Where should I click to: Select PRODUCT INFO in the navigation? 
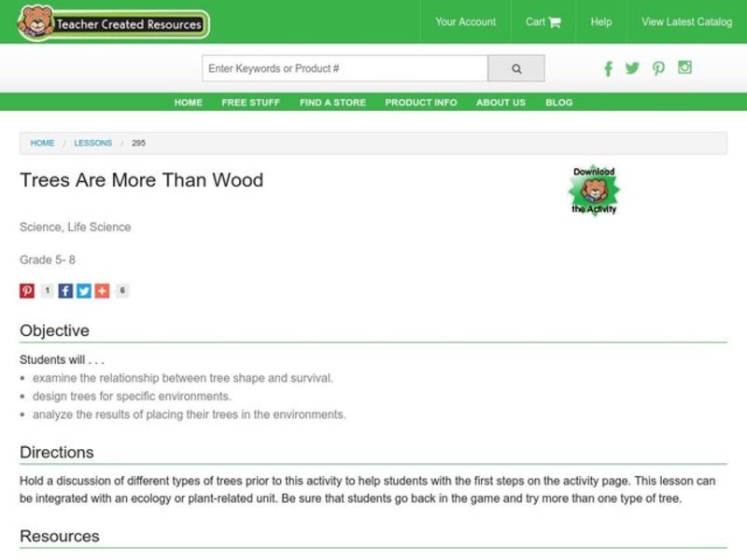click(x=420, y=103)
